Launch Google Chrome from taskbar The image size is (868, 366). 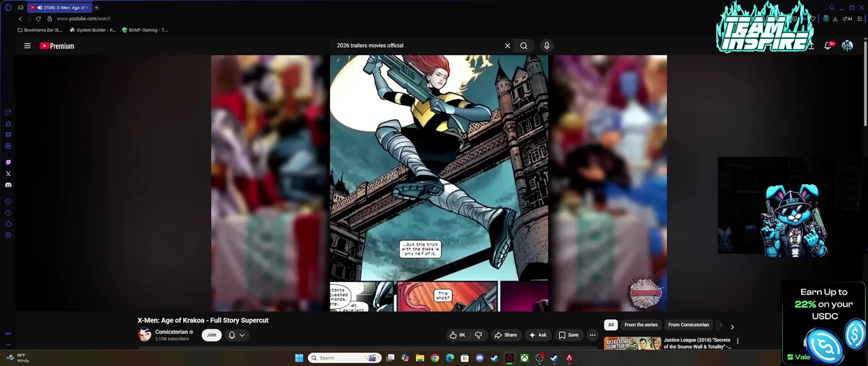tap(435, 358)
